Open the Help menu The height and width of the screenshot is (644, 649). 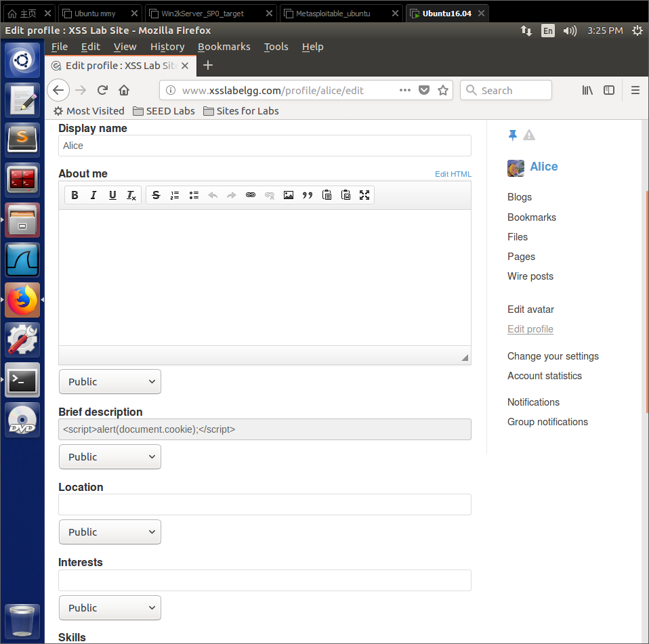312,47
